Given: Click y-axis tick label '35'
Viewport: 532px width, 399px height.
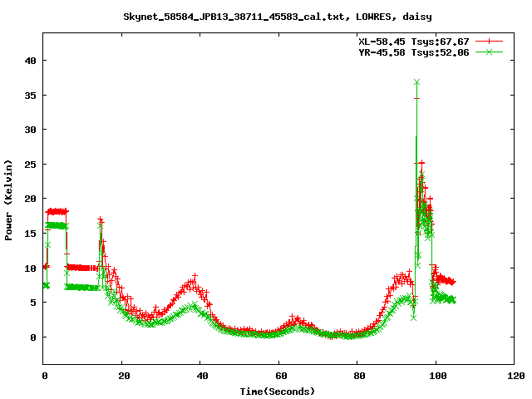Looking at the screenshot, I should 30,96.
